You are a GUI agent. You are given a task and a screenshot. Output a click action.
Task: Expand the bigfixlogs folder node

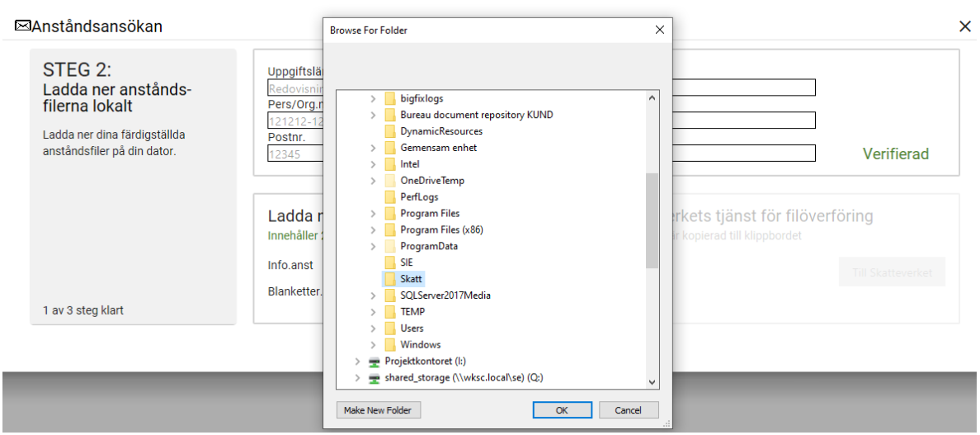tap(373, 99)
